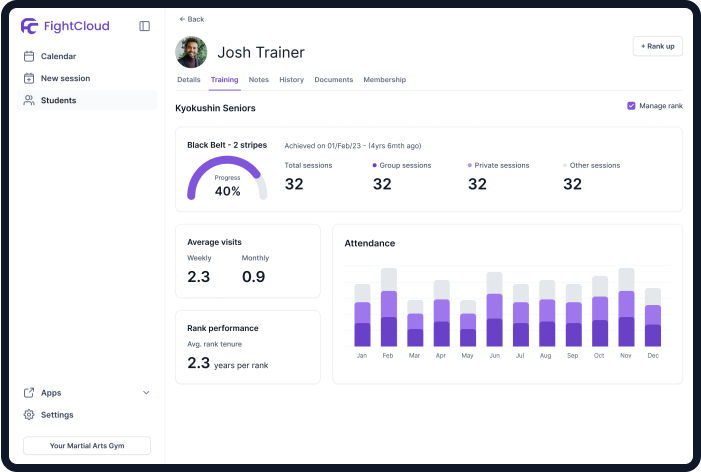Viewport: 701px width, 472px height.
Task: Go Back to previous page
Action: pyautogui.click(x=191, y=19)
